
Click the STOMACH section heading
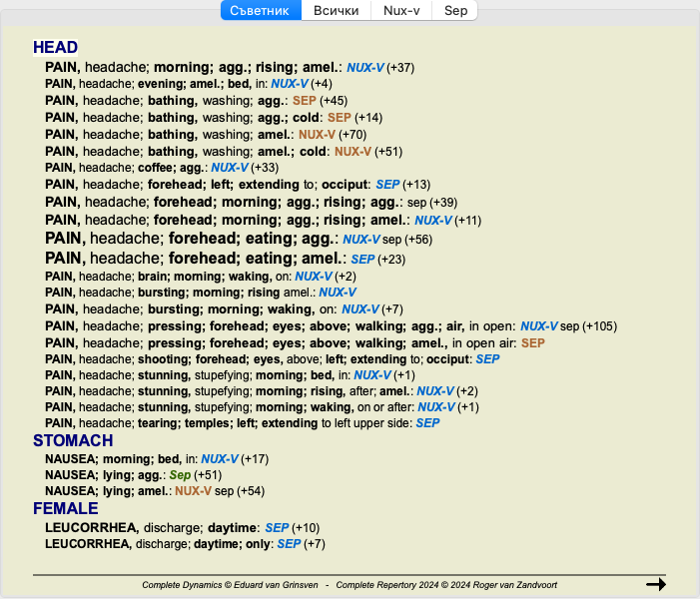click(73, 440)
